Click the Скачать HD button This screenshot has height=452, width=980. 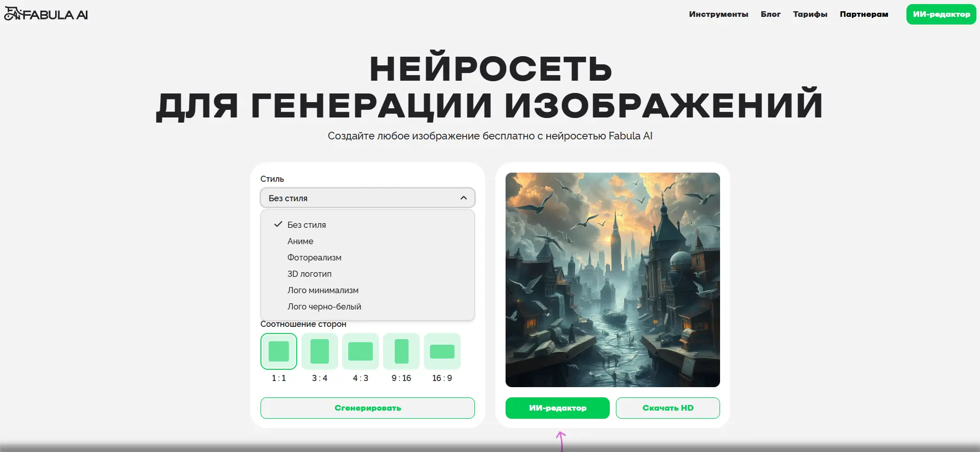coord(668,408)
